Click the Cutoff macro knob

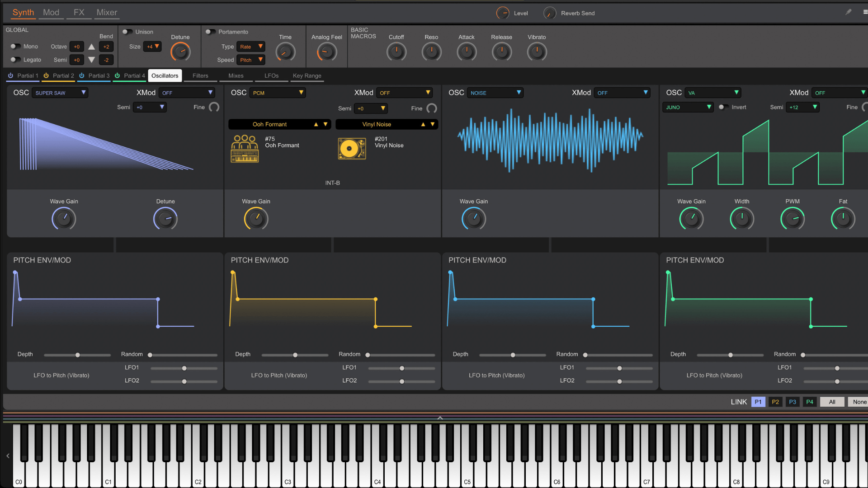coord(396,52)
